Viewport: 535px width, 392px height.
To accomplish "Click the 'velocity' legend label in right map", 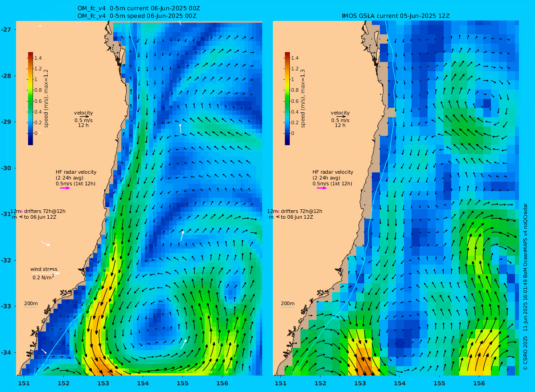I will pyautogui.click(x=340, y=113).
